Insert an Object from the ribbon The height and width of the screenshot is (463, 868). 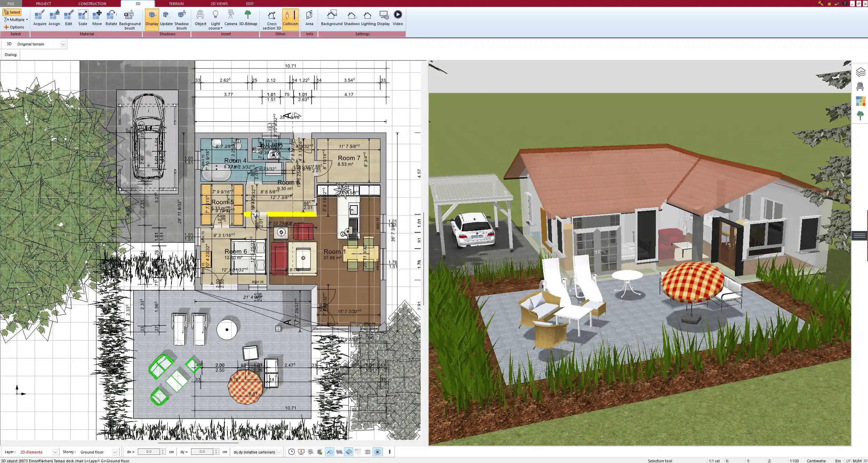coord(200,18)
